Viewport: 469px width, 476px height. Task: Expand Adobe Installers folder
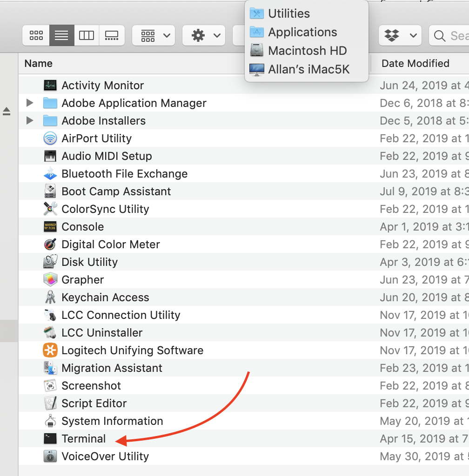coord(30,120)
